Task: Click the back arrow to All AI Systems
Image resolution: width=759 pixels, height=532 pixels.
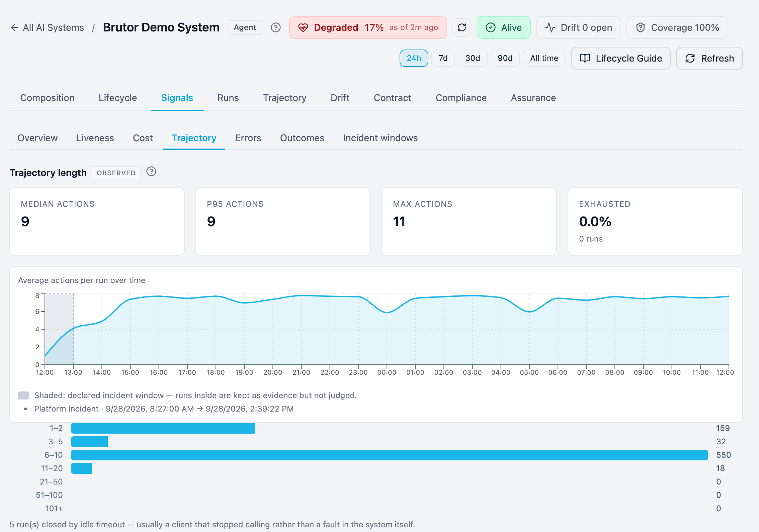Action: (14, 27)
